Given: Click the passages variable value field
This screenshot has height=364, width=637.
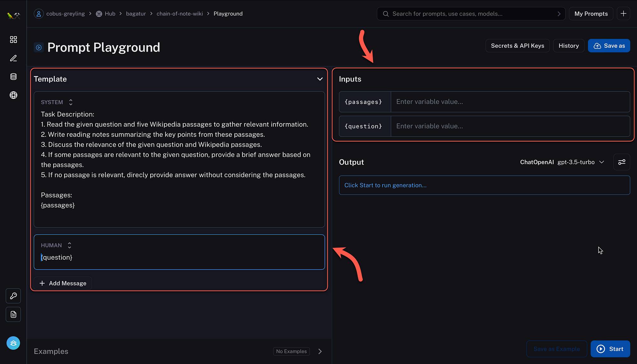Looking at the screenshot, I should (x=510, y=102).
